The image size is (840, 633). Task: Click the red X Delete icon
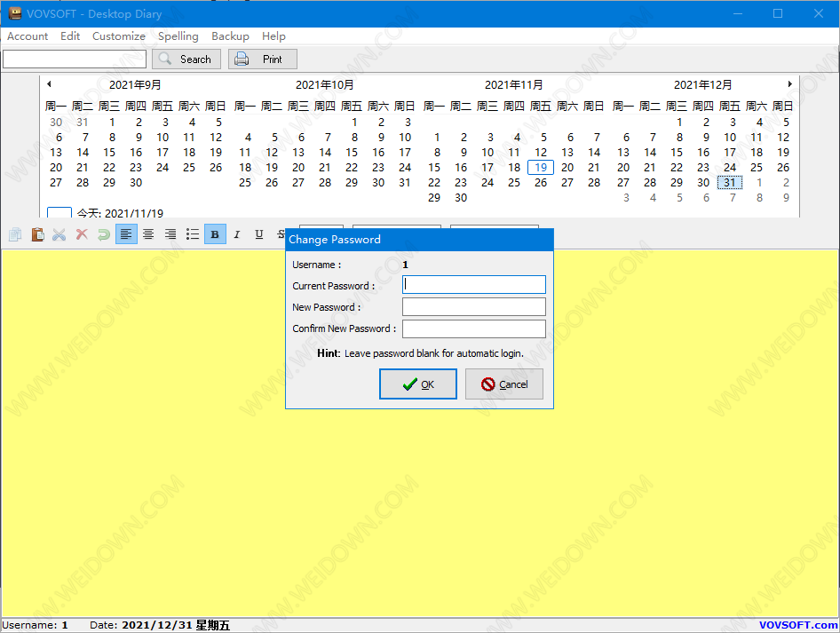click(82, 234)
